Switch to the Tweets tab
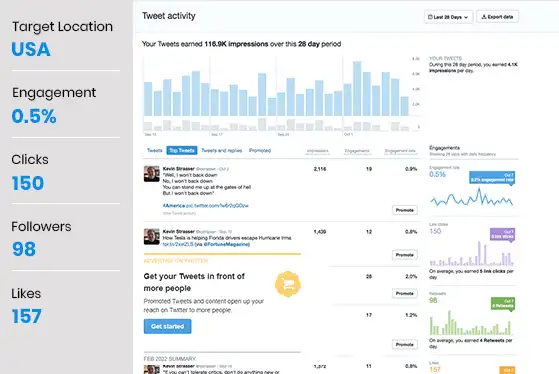Screen dimensions: 559x374 click(x=155, y=150)
